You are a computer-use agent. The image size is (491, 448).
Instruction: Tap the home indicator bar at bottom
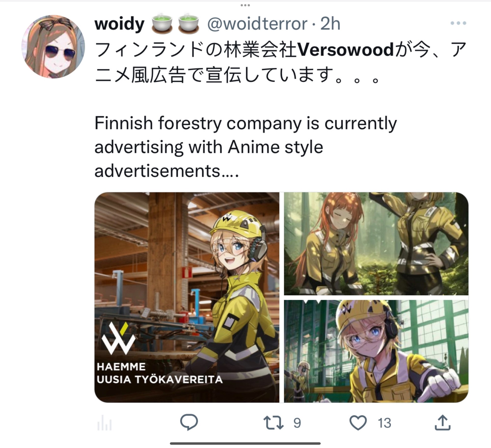[245, 443]
